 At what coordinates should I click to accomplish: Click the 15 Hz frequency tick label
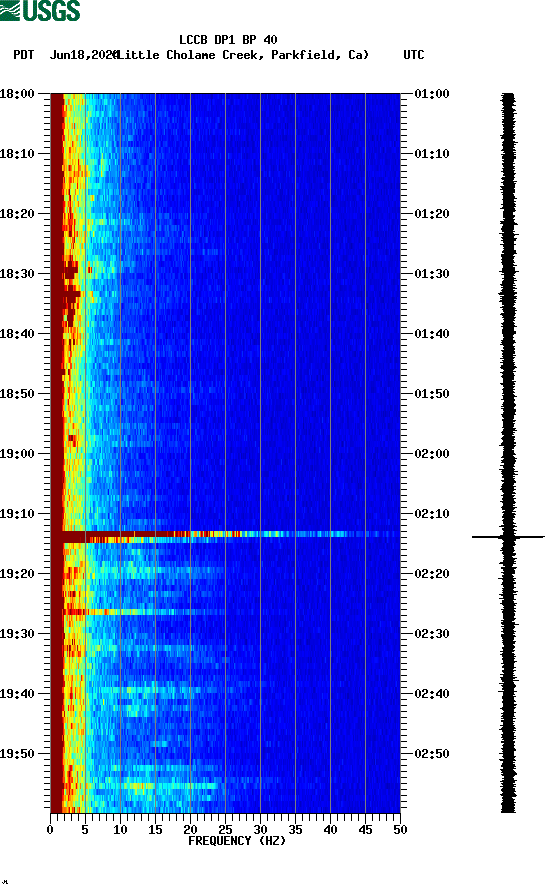(156, 830)
